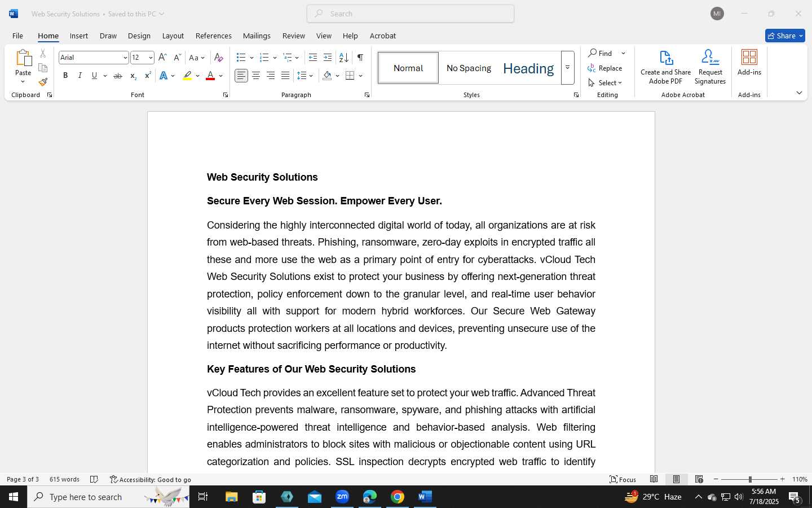Switch to the Layout tab

pos(173,36)
